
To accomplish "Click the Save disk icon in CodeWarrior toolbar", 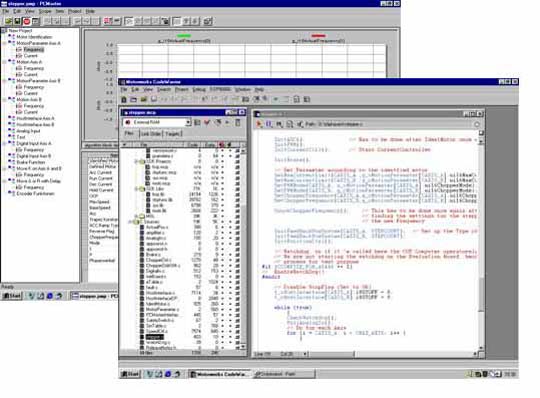I will [154, 100].
